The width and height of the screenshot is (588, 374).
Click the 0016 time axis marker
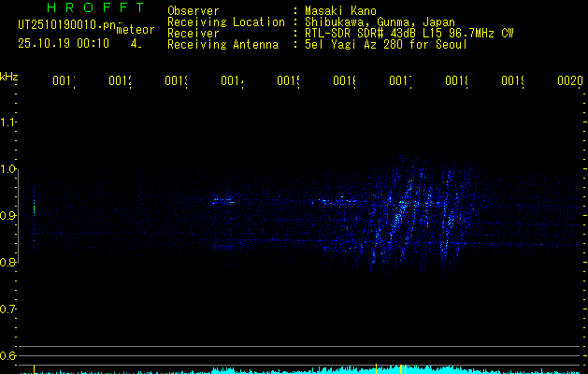tap(345, 80)
